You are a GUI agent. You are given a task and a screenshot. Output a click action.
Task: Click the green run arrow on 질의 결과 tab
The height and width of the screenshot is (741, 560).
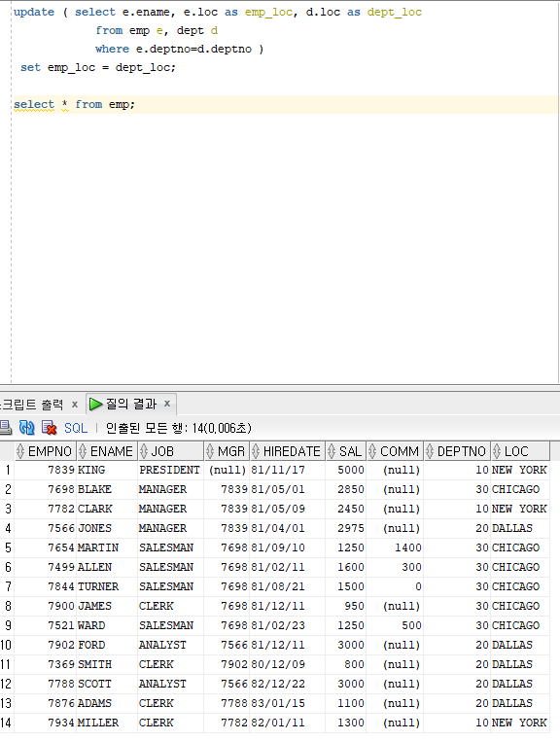pyautogui.click(x=96, y=405)
